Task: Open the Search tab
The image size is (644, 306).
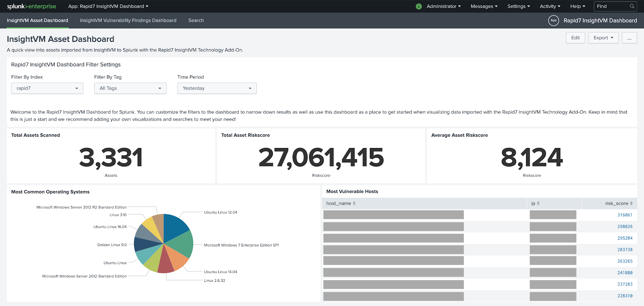Action: (x=196, y=21)
